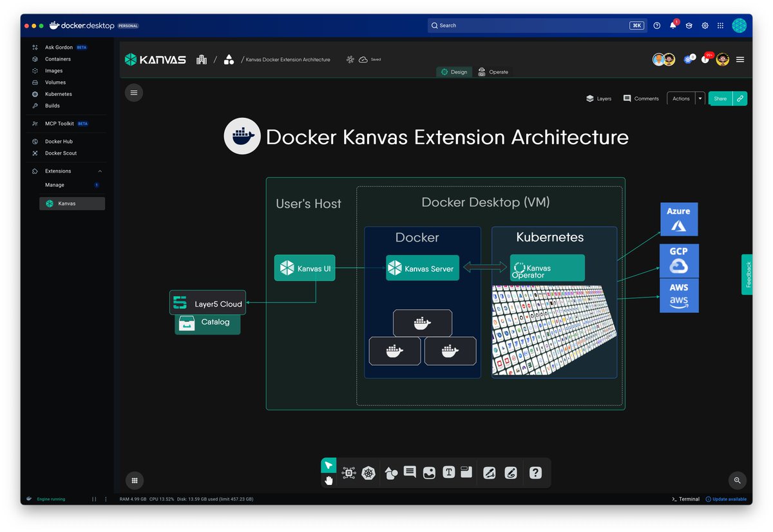
Task: Open Docker Desktop help icon
Action: (x=657, y=26)
